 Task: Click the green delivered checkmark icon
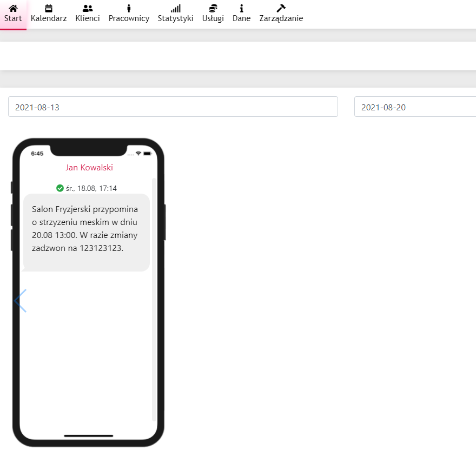click(60, 188)
